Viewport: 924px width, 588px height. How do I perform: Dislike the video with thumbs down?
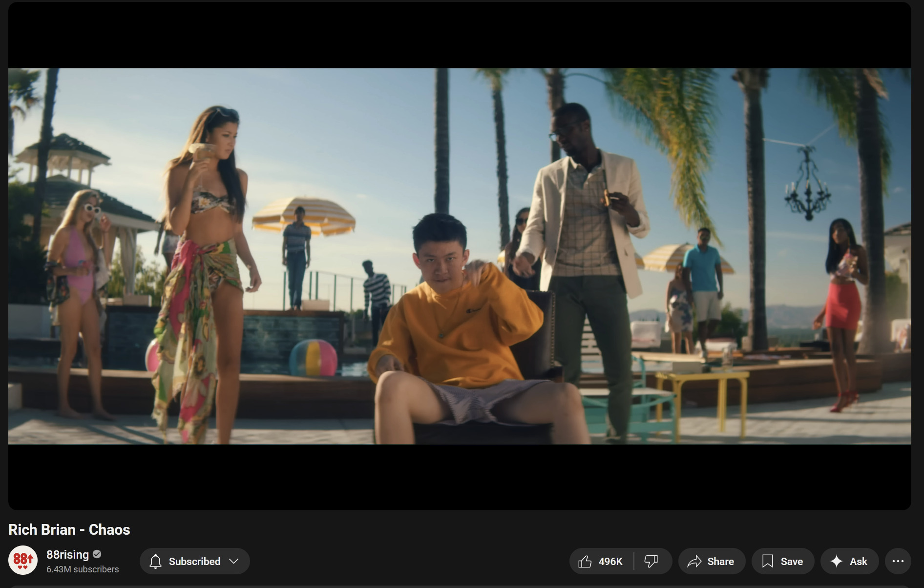652,561
